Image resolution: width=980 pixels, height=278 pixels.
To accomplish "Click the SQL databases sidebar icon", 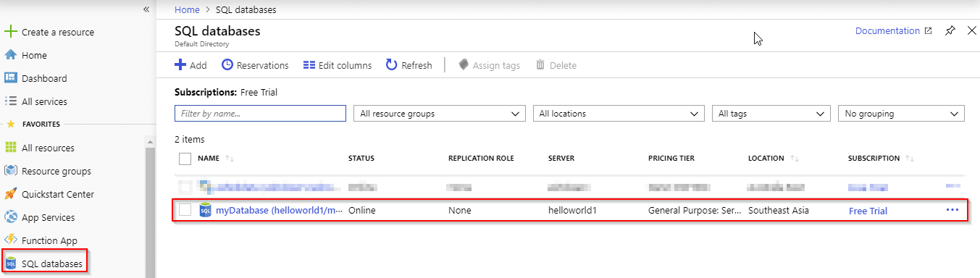I will point(10,264).
